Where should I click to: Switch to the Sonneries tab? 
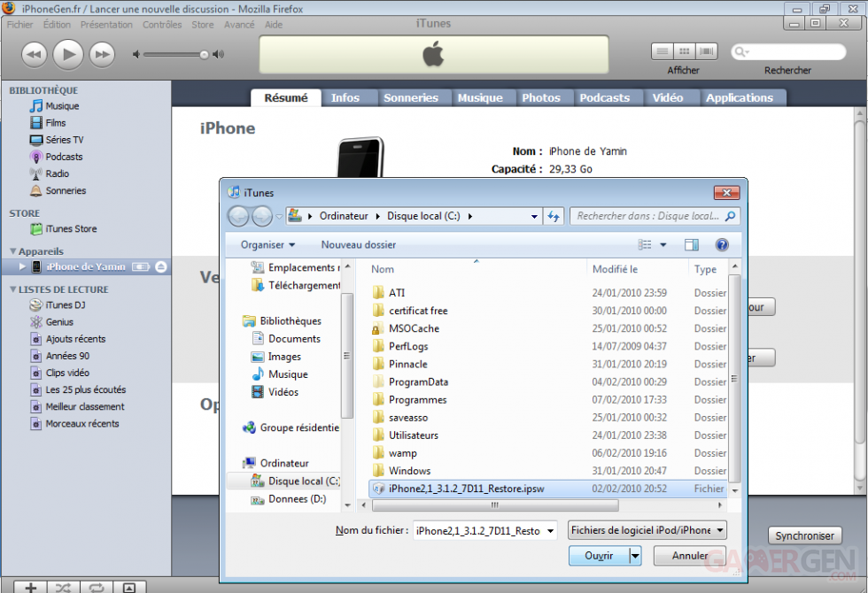[x=411, y=98]
